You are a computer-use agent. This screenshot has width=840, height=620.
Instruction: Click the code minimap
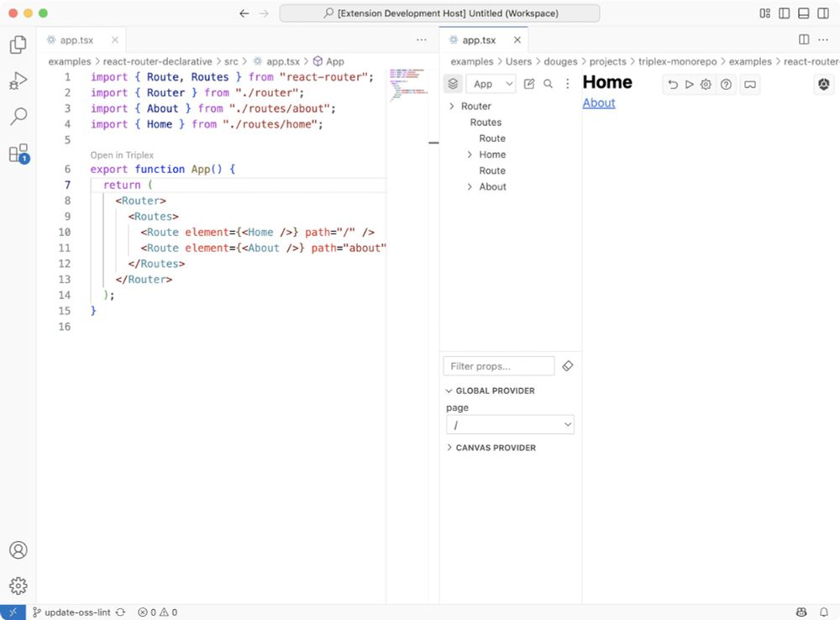(x=407, y=85)
